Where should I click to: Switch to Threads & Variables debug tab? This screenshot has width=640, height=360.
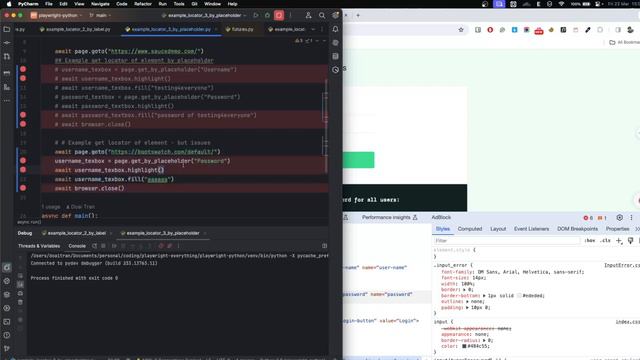click(x=39, y=246)
